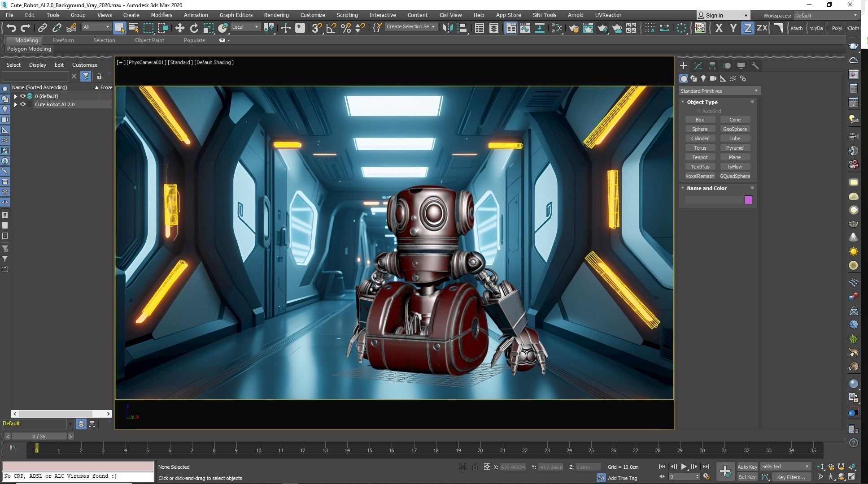The width and height of the screenshot is (868, 484).
Task: Open Create Selection Set dropdown
Action: 411,27
